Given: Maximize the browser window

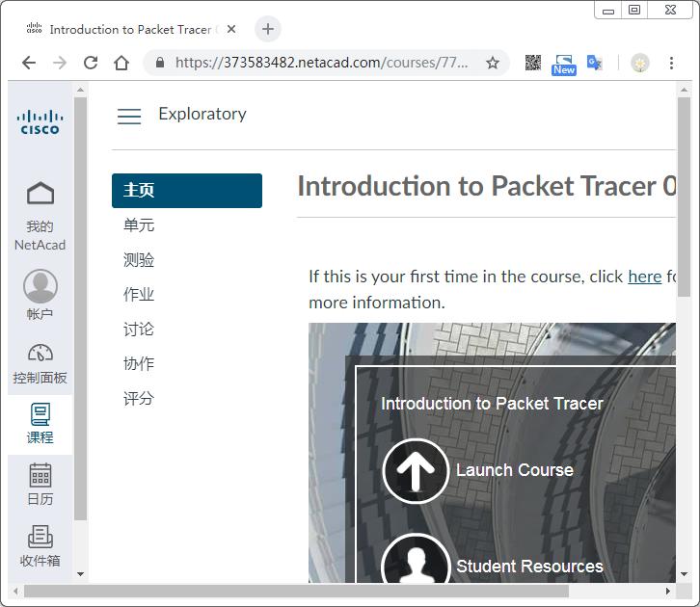Looking at the screenshot, I should click(x=633, y=11).
